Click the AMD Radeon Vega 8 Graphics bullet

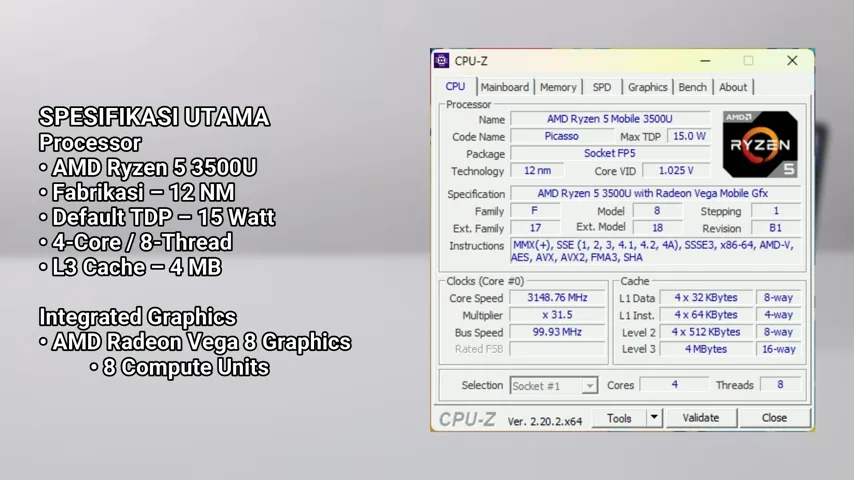(x=195, y=342)
